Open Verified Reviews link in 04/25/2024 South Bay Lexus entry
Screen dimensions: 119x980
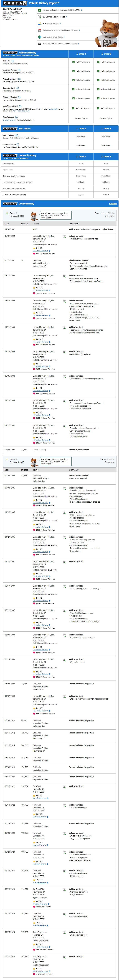tap(40, 947)
